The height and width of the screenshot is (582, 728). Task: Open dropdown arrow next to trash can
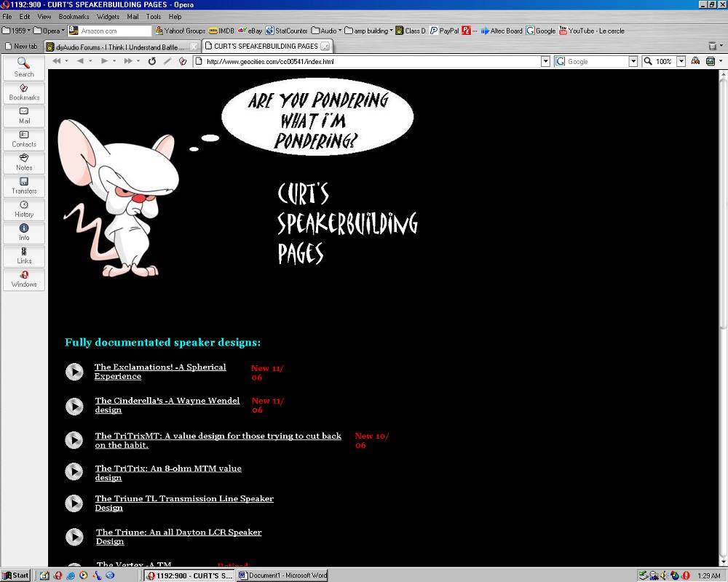(721, 46)
